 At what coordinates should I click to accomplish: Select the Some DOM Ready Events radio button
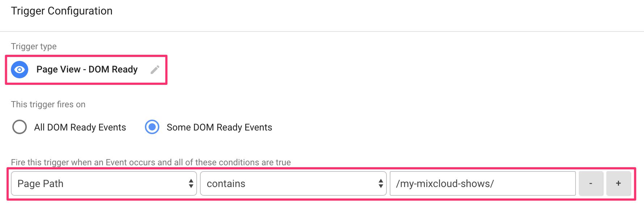pos(152,127)
